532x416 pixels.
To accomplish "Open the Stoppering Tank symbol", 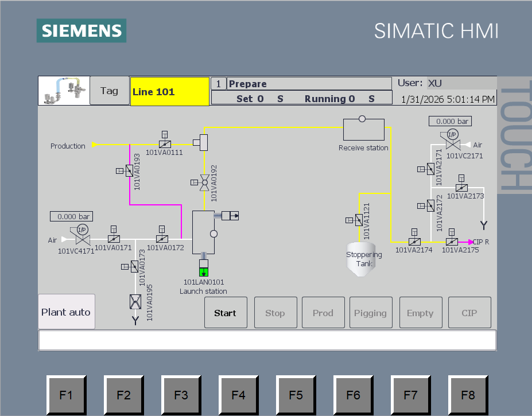I will coord(361,258).
